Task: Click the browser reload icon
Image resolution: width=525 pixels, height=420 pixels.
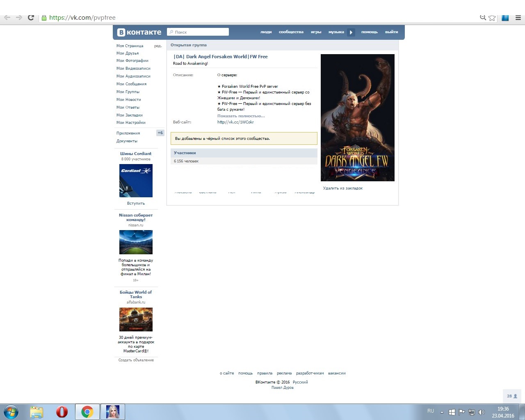Action: tap(31, 18)
